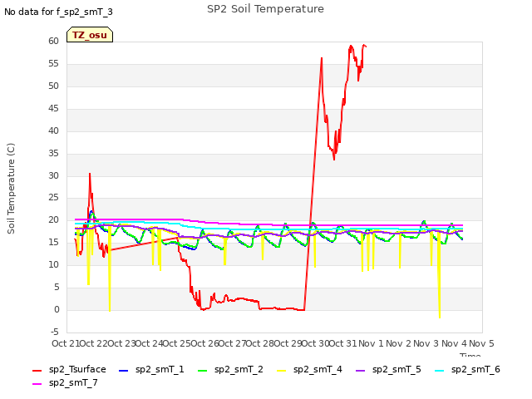Toggle sp2_smT_4 legend entry
Image resolution: width=532 pixels, height=399 pixels.
click(x=309, y=369)
